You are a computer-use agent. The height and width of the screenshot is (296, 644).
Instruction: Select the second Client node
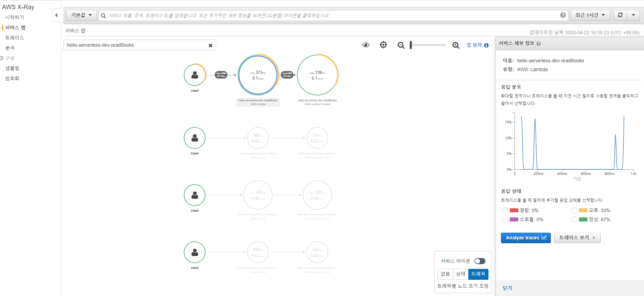pyautogui.click(x=195, y=138)
